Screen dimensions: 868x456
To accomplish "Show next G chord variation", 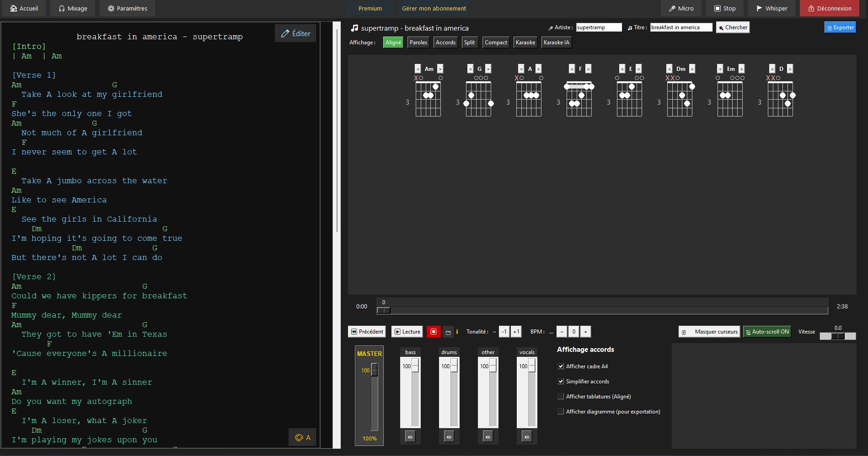I will tap(488, 69).
